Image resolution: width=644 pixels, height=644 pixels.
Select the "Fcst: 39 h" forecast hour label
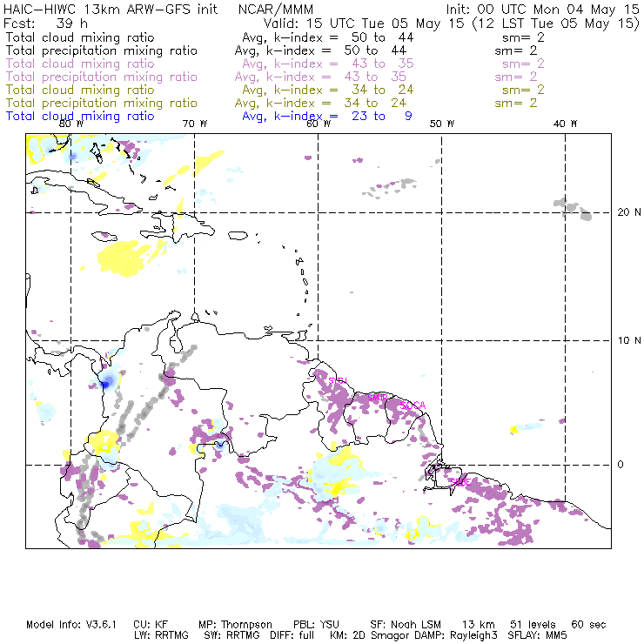45,23
